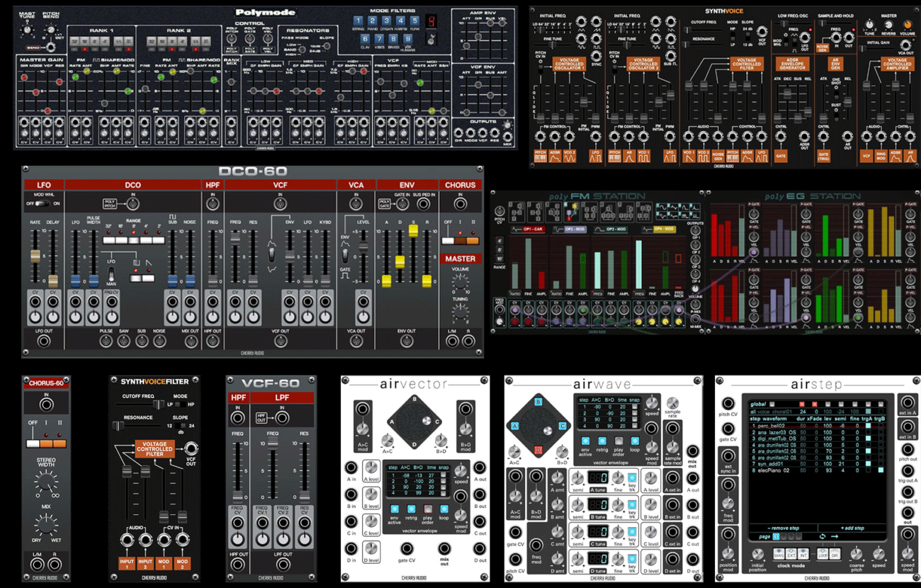Screen dimensions: 921x588
Task: Click the direction arrow icon in airstep display
Action: tap(835, 536)
